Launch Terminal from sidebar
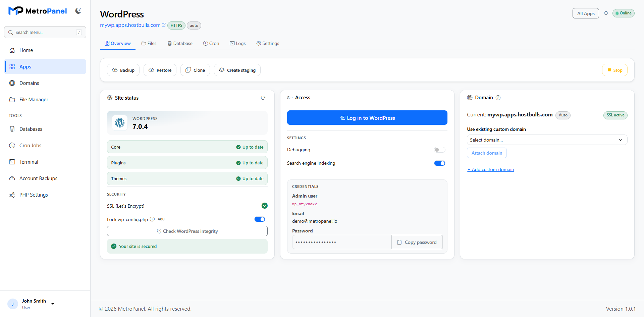The image size is (644, 317). point(45,162)
